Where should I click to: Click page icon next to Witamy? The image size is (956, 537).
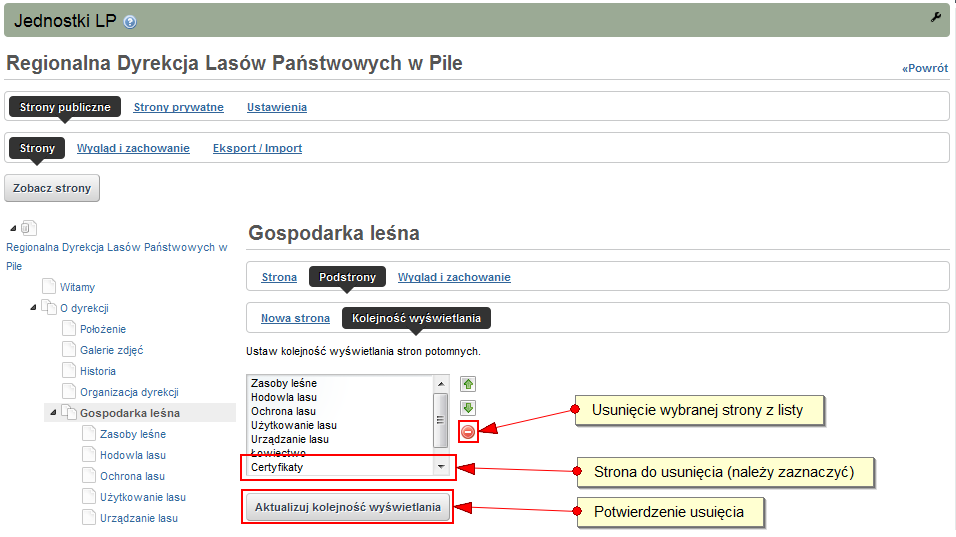click(x=49, y=286)
